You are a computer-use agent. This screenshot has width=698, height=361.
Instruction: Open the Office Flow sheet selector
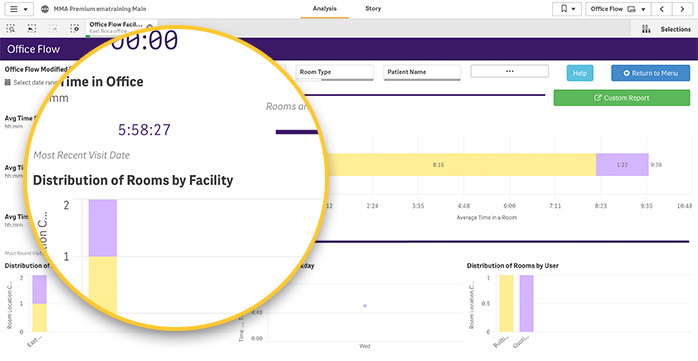[x=618, y=9]
